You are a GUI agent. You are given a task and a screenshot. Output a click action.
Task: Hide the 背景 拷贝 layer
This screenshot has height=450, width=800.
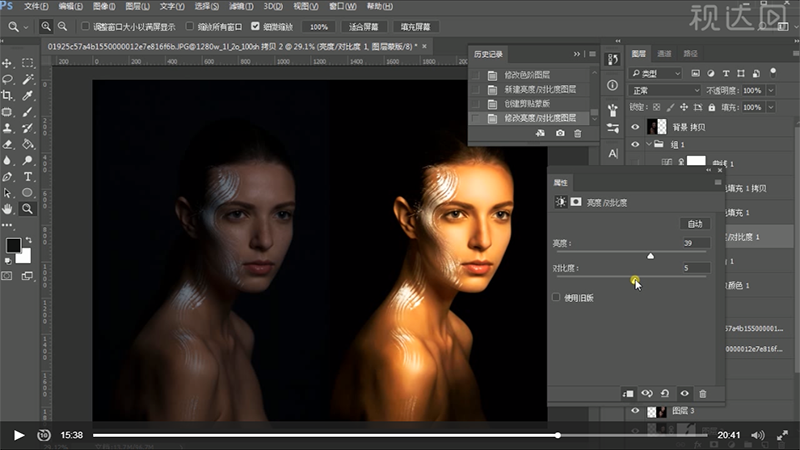[635, 127]
